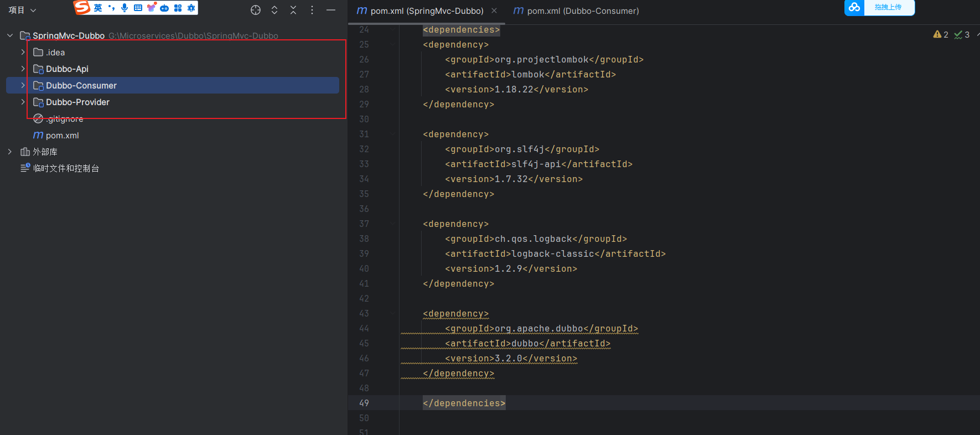
Task: Click the opening <dependencies> tag line
Action: pyautogui.click(x=462, y=29)
